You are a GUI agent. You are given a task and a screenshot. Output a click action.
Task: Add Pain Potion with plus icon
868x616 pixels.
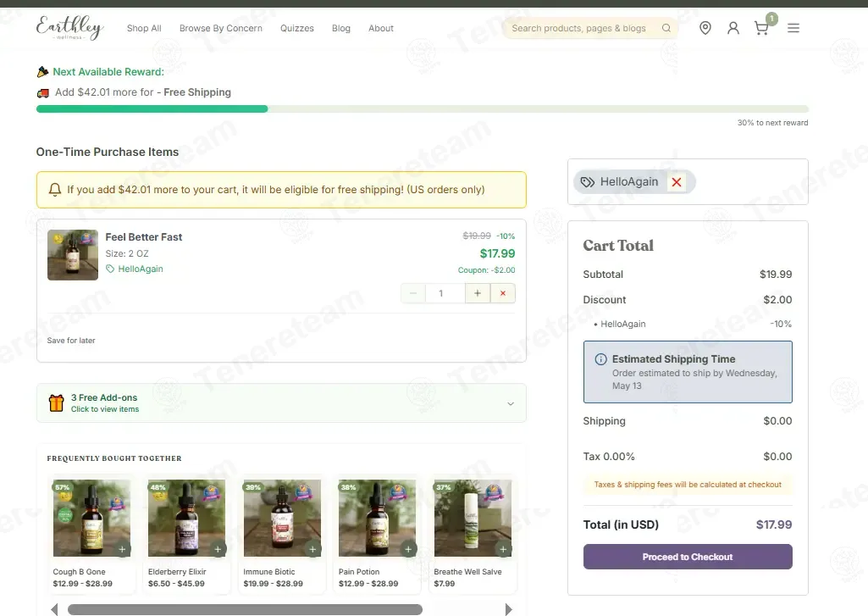(408, 550)
